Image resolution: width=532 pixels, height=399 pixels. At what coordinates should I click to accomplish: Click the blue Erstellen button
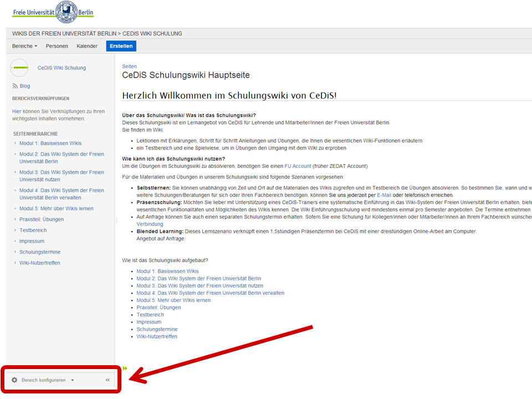click(121, 46)
